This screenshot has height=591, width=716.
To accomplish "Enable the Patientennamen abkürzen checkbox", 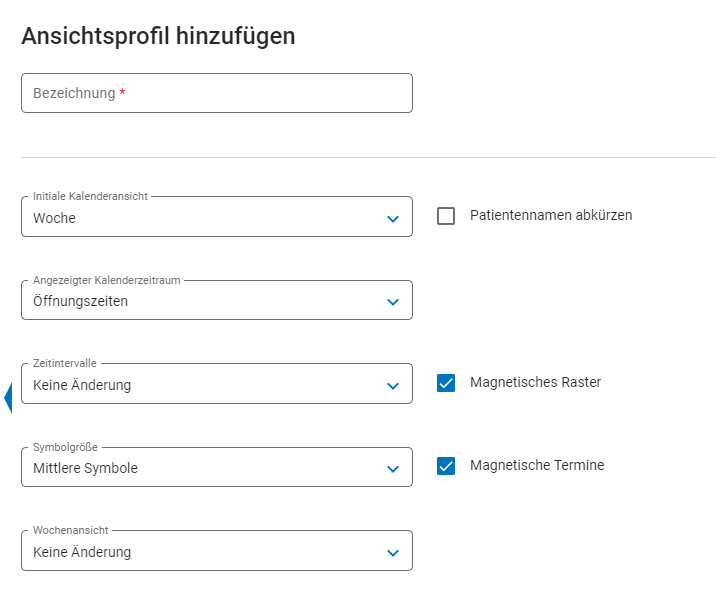I will coord(446,216).
